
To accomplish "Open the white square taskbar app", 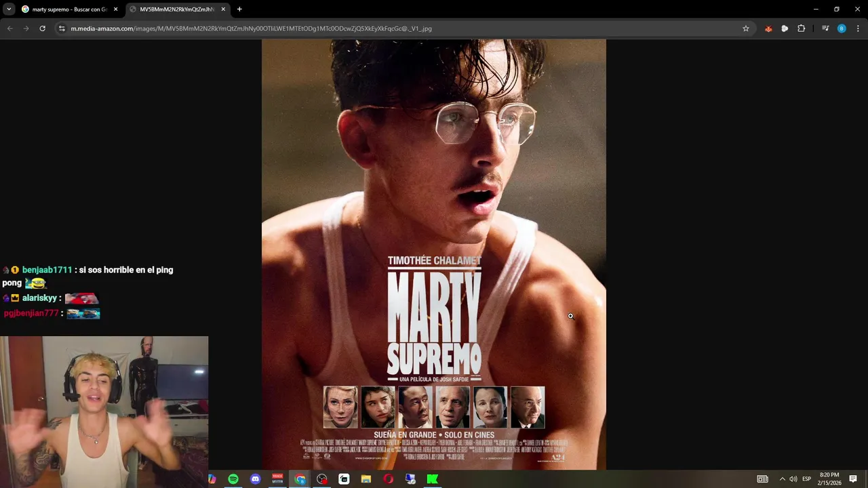I will point(344,479).
